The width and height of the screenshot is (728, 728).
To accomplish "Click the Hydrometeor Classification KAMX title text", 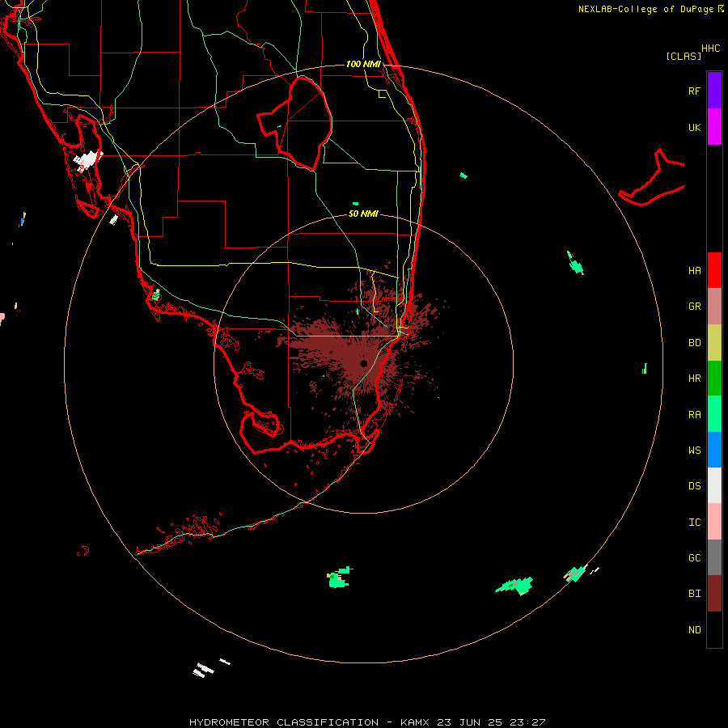I will (x=367, y=722).
